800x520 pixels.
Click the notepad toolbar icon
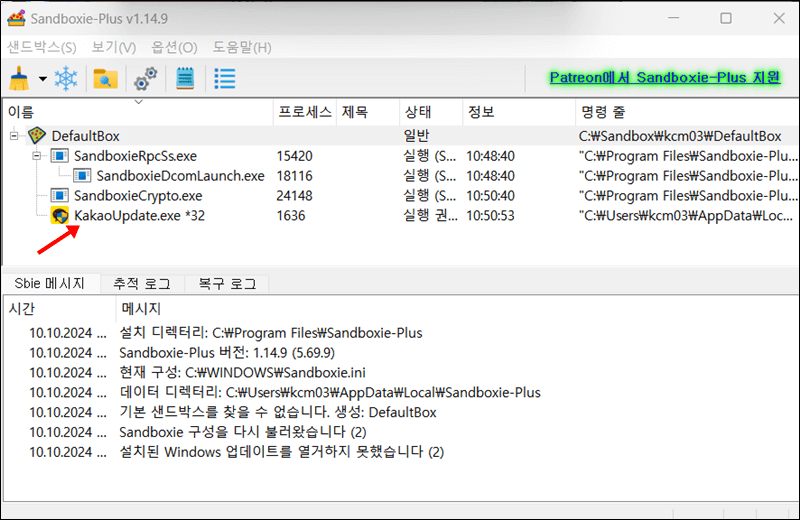pos(185,79)
